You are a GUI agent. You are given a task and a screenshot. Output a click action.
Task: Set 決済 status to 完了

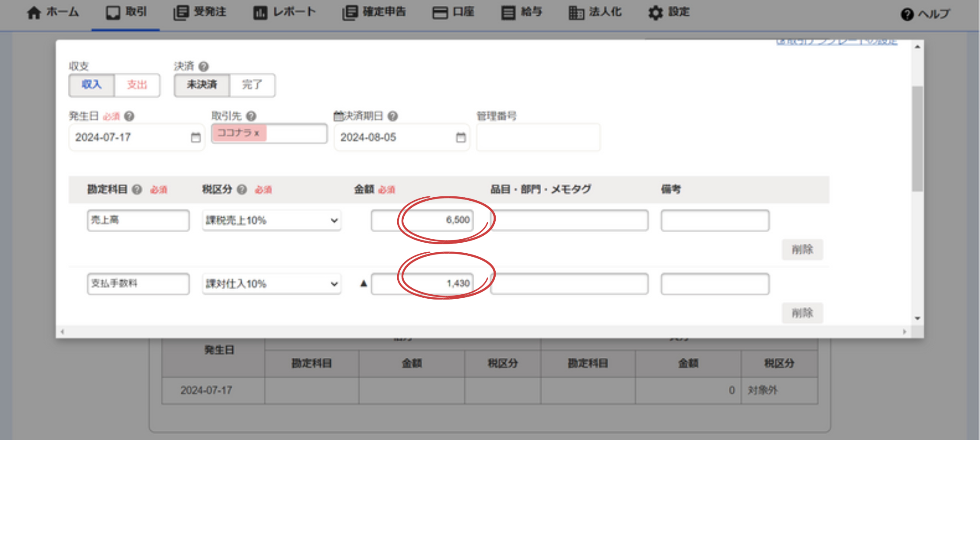[x=252, y=85]
